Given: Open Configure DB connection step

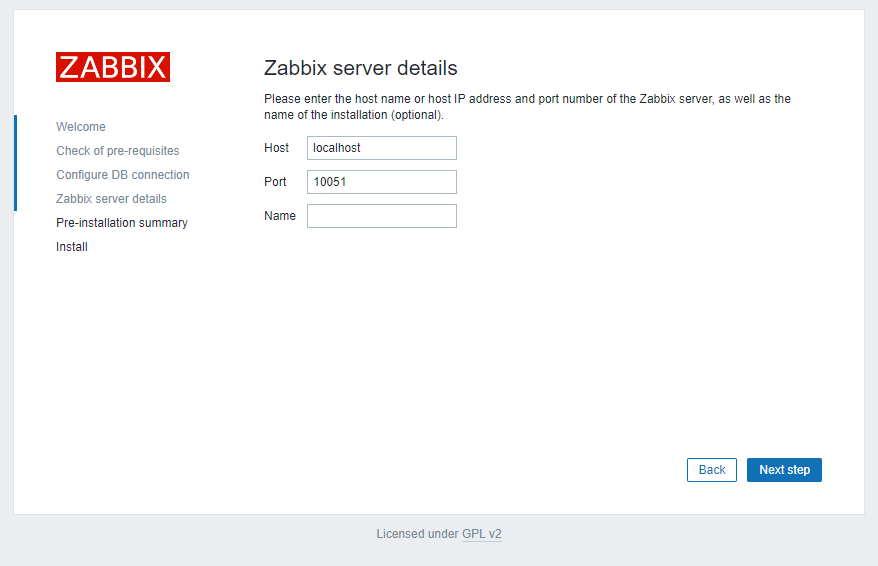Looking at the screenshot, I should pyautogui.click(x=123, y=175).
